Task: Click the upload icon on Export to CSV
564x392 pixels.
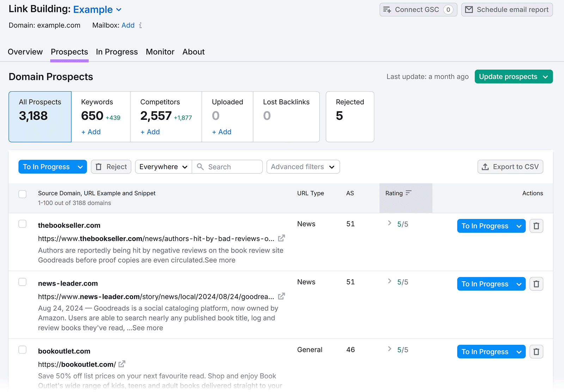Action: tap(486, 166)
